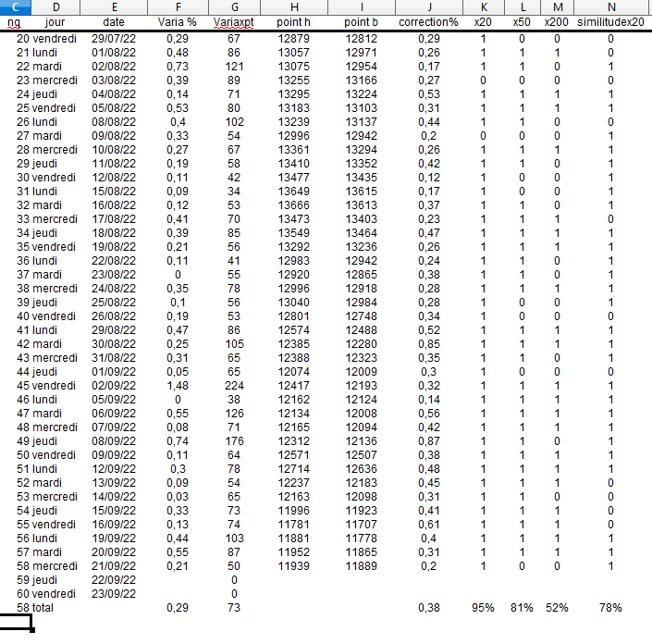This screenshot has height=644, width=652.
Task: Click the 'date' header cell
Action: (114, 22)
